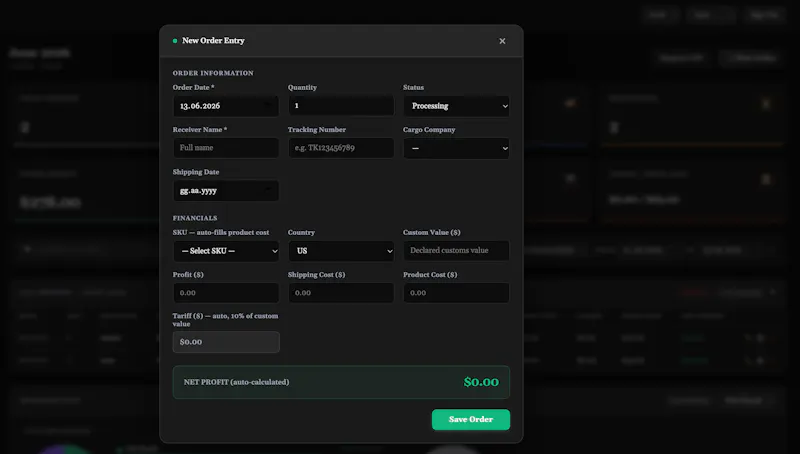Open the Order Date calendar picker
The height and width of the screenshot is (454, 800).
267,106
